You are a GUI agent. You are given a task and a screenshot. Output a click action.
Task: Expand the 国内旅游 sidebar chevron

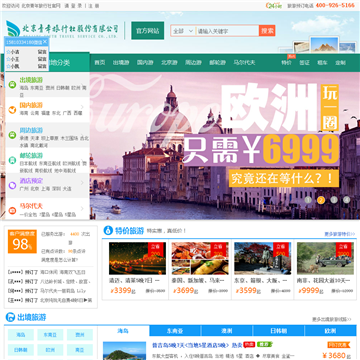tap(82, 107)
